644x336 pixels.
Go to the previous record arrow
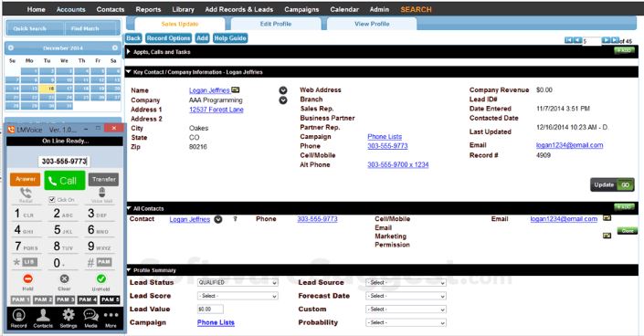(577, 40)
